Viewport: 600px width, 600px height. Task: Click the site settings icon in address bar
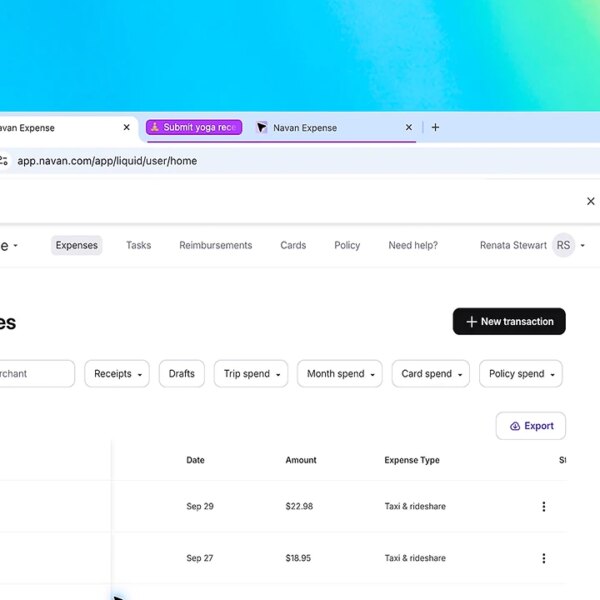pyautogui.click(x=3, y=161)
